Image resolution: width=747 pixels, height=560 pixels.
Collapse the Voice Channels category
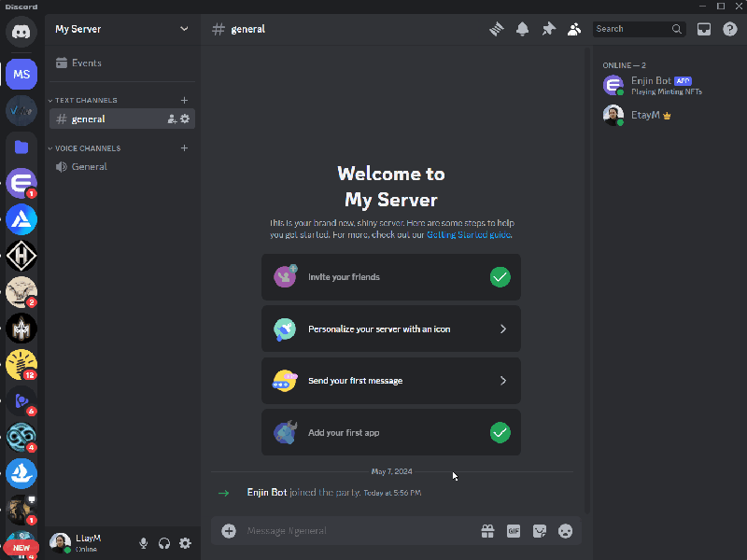(88, 147)
